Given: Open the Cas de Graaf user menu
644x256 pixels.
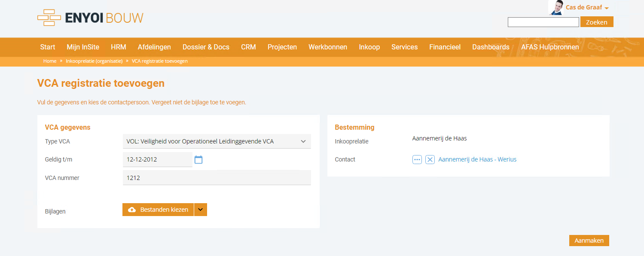Looking at the screenshot, I should tap(587, 8).
